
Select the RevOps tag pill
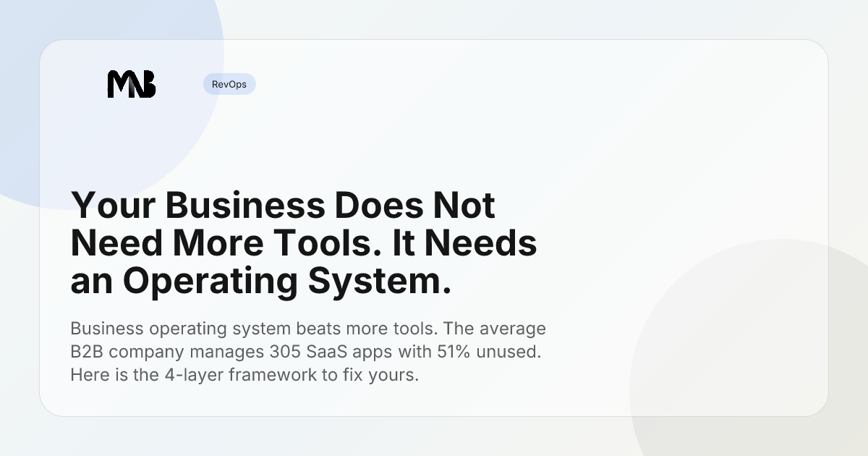[229, 85]
